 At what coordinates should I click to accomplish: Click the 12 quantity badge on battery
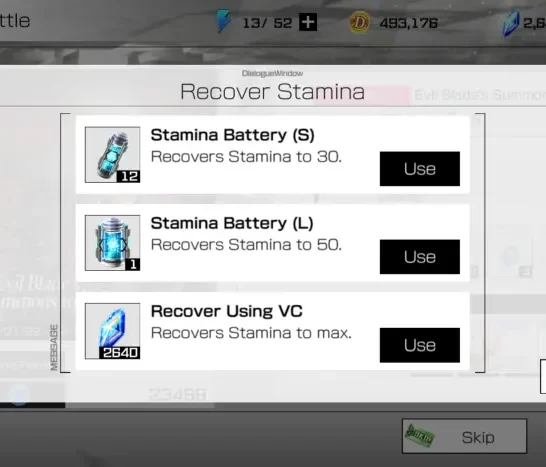128,176
